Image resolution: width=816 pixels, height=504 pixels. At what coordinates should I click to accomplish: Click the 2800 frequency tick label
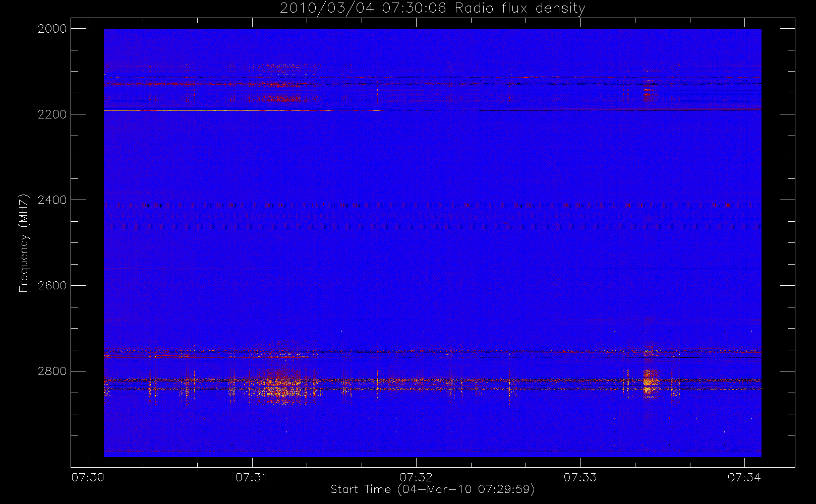[x=52, y=371]
